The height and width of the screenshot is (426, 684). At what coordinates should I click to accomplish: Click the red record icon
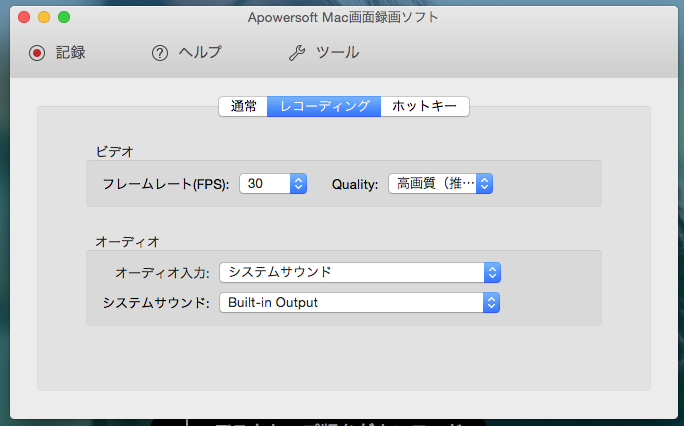point(37,53)
